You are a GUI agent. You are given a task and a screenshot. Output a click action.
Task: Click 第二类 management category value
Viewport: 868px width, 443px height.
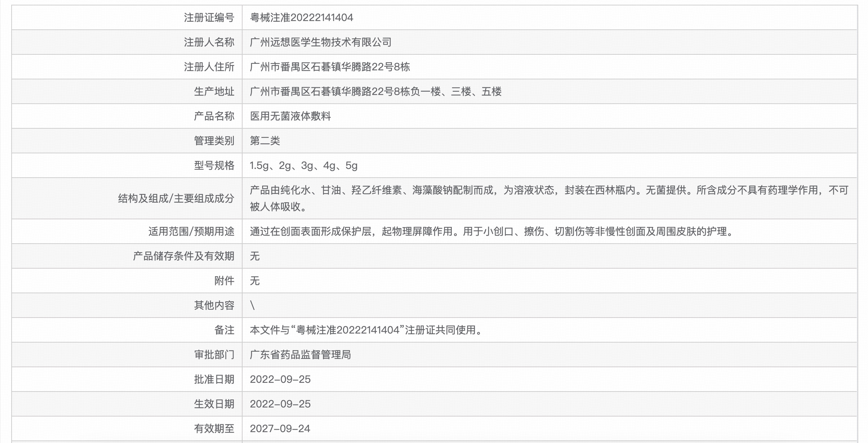(265, 141)
